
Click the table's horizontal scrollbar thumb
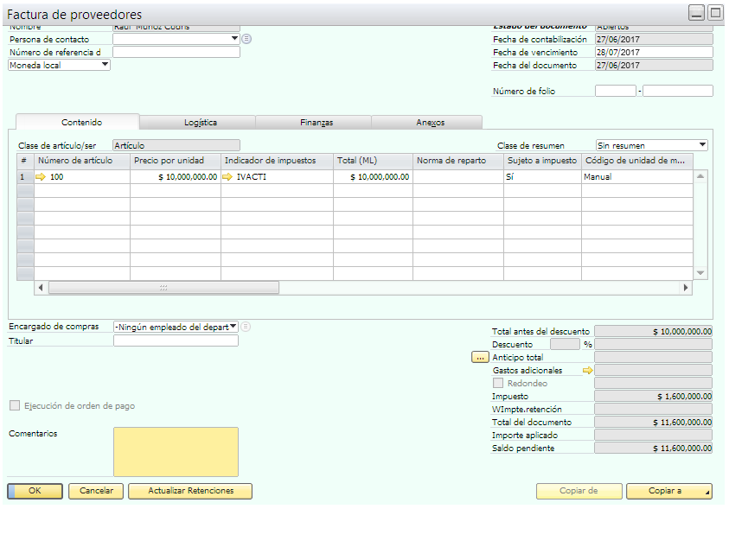pos(163,288)
